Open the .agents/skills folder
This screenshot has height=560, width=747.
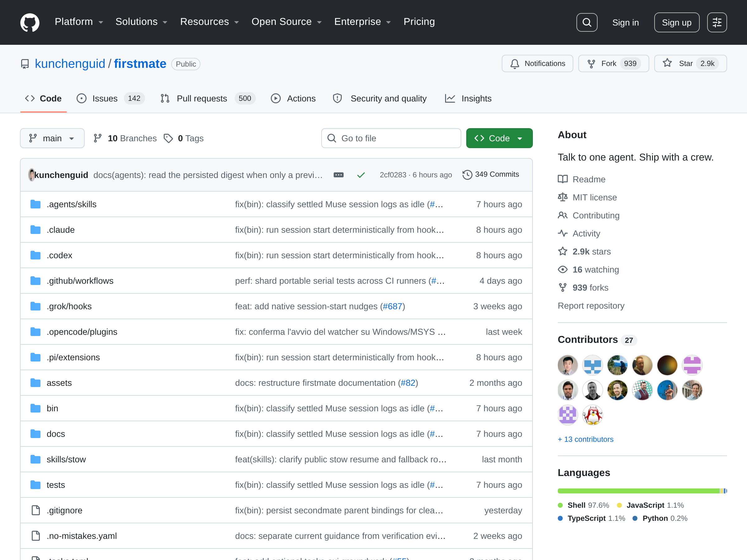coord(71,204)
